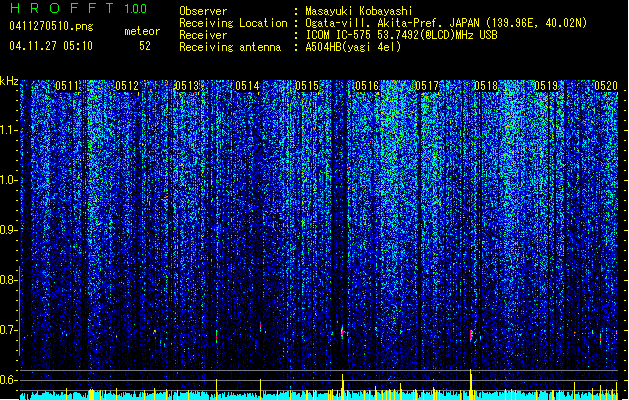Select antenna value A504HB(yagi 4el)
Viewport: 629px width, 400px height.
(353, 47)
